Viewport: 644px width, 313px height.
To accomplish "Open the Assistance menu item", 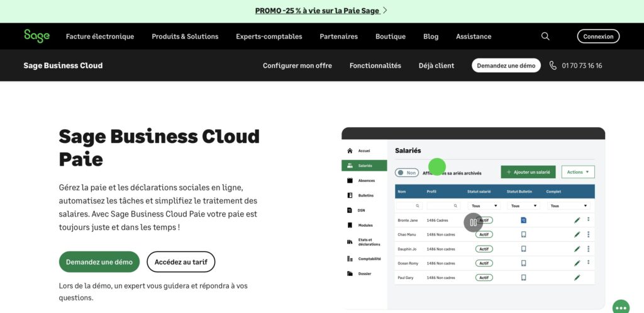I will 474,36.
